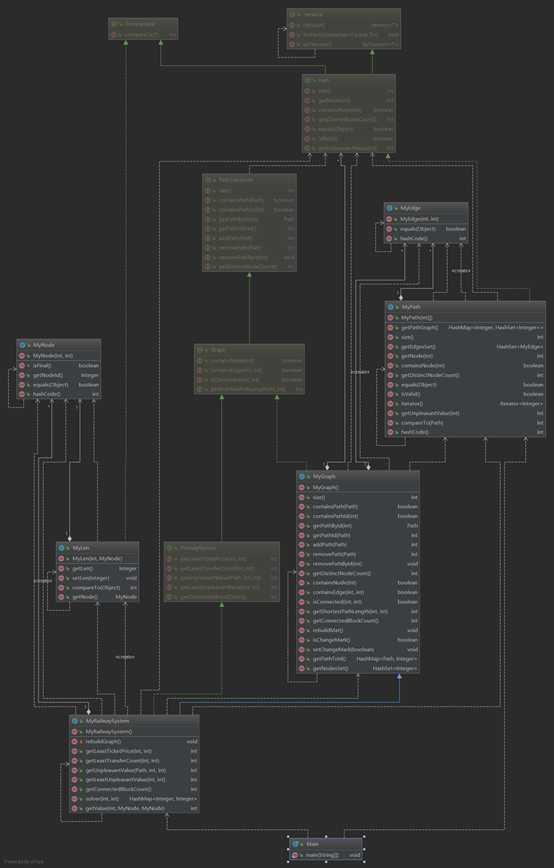Select the Main class title
This screenshot has width=554, height=868.
click(313, 844)
